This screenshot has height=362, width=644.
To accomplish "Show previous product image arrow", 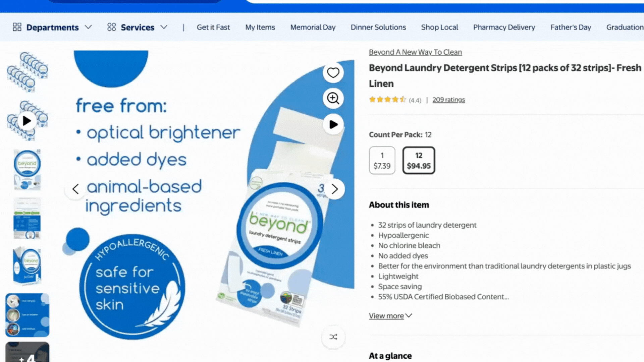I will pos(75,189).
